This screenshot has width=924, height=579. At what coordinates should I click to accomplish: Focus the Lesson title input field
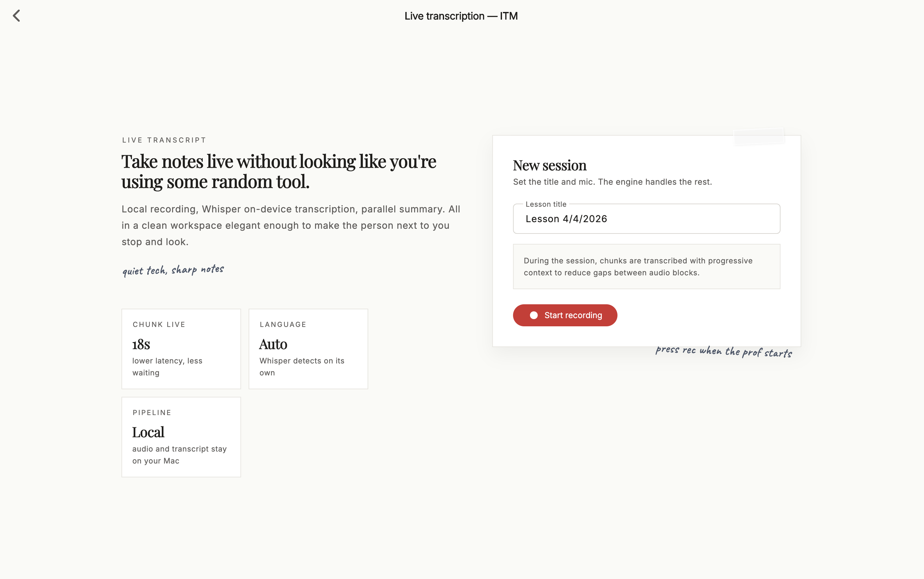pyautogui.click(x=646, y=219)
